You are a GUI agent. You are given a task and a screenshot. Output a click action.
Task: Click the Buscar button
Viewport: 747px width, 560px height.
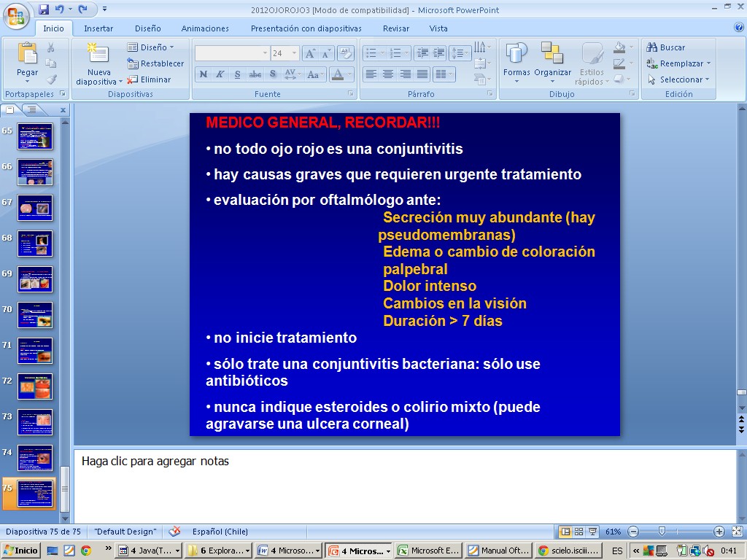[x=665, y=47]
